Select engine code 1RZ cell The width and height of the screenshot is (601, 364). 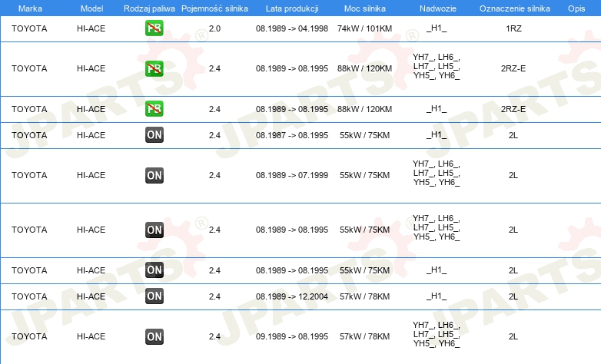pos(513,28)
